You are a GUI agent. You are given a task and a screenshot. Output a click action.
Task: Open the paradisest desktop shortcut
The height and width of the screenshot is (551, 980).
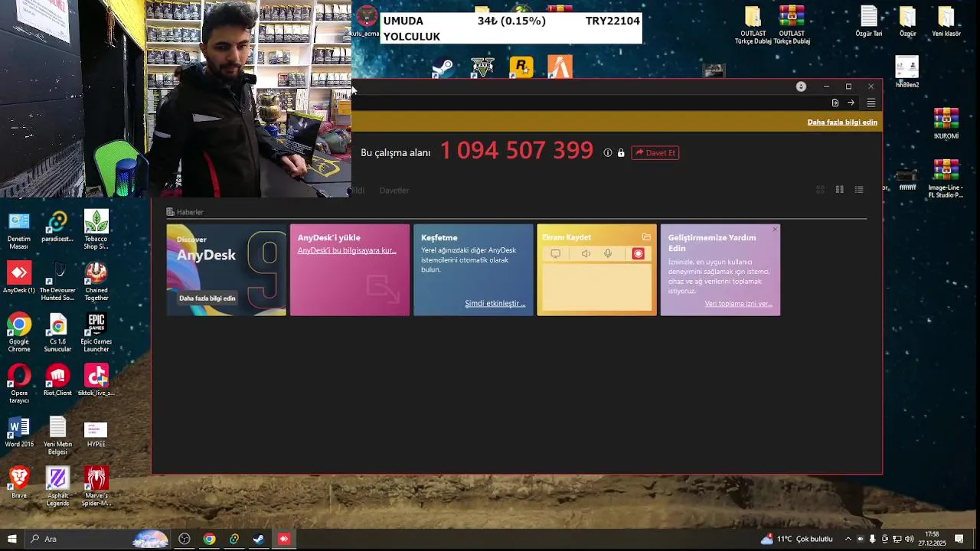57,227
